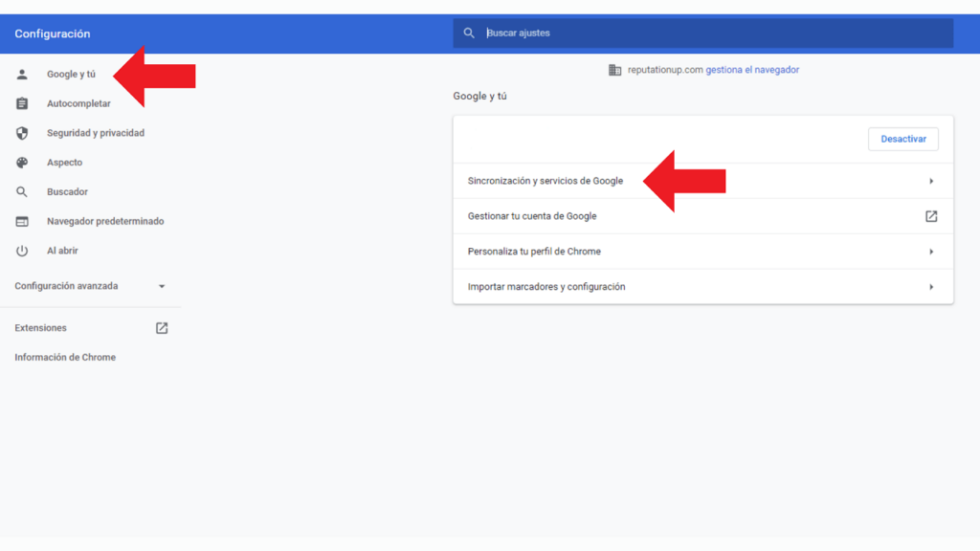980x551 pixels.
Task: Click the Aspecto palette icon
Action: pos(22,162)
